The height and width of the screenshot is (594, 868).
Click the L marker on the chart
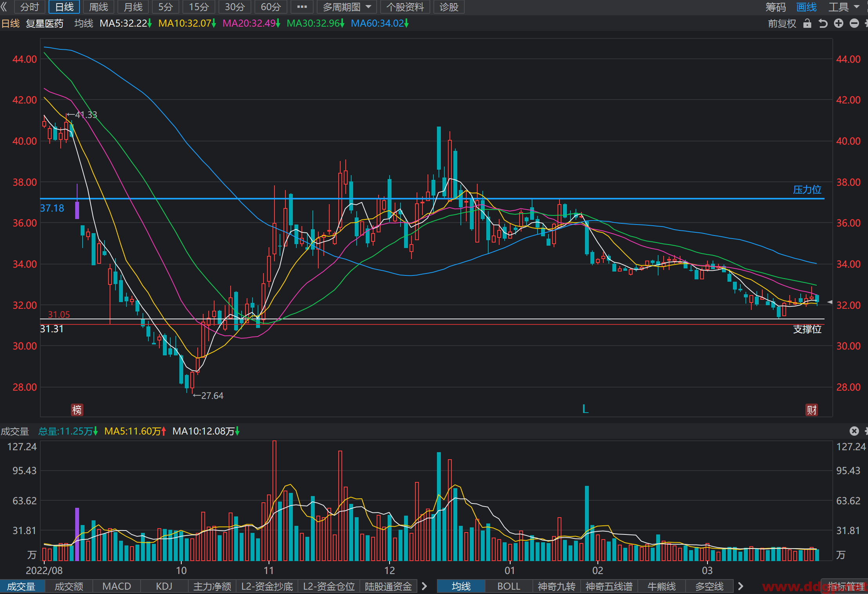[585, 409]
